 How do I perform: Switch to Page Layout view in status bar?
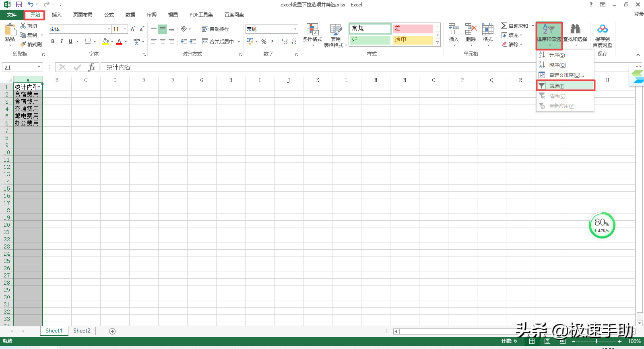click(547, 341)
